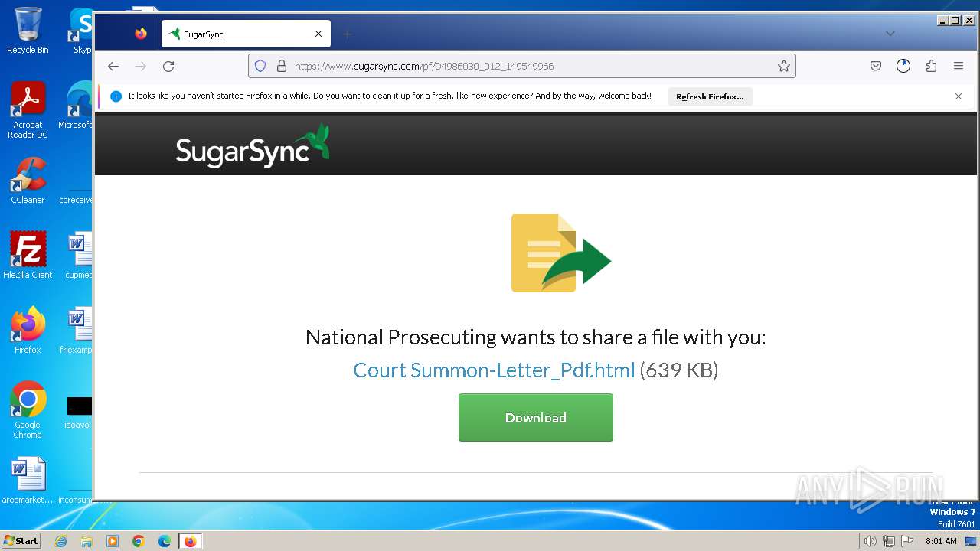Open Firefox desktop shortcut
This screenshot has width=980, height=551.
[x=28, y=331]
